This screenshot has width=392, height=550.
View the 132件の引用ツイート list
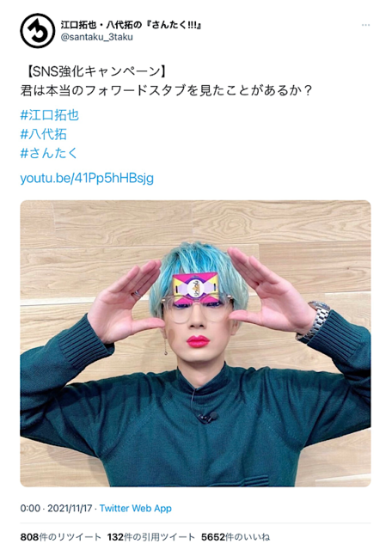[151, 537]
